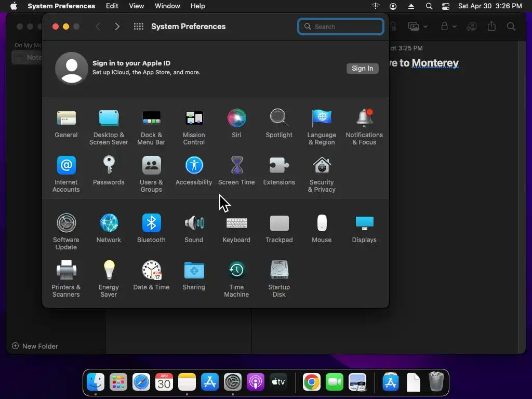Open Displays preferences

pyautogui.click(x=364, y=229)
